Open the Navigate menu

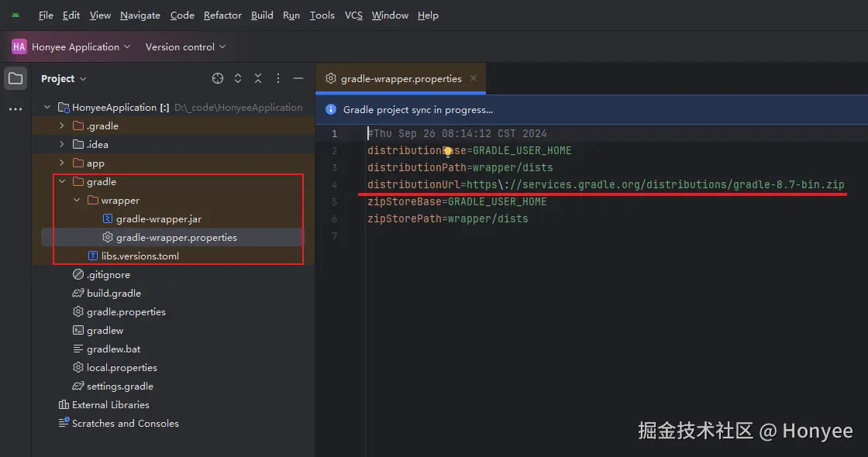pos(140,15)
